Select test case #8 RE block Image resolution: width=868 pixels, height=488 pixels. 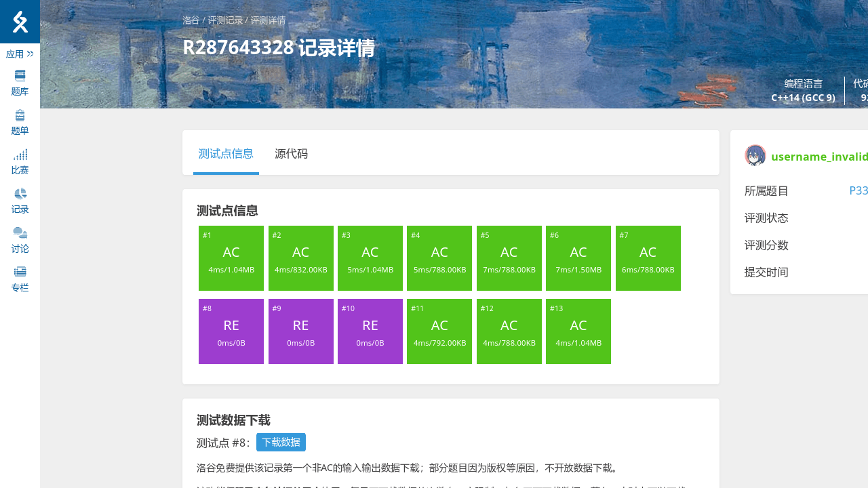tap(231, 331)
